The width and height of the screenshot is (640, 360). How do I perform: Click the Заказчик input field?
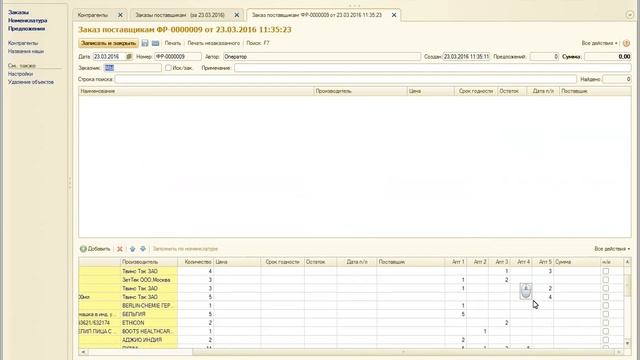133,68
